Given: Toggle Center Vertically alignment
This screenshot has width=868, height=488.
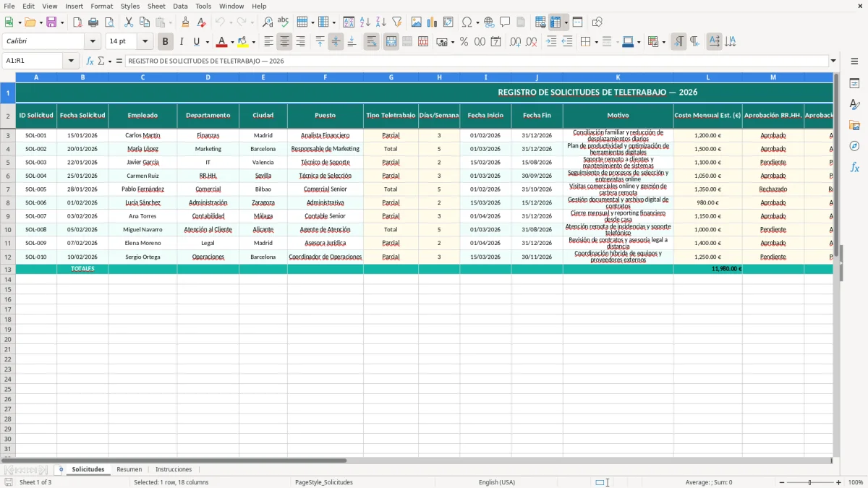Looking at the screenshot, I should tap(336, 42).
